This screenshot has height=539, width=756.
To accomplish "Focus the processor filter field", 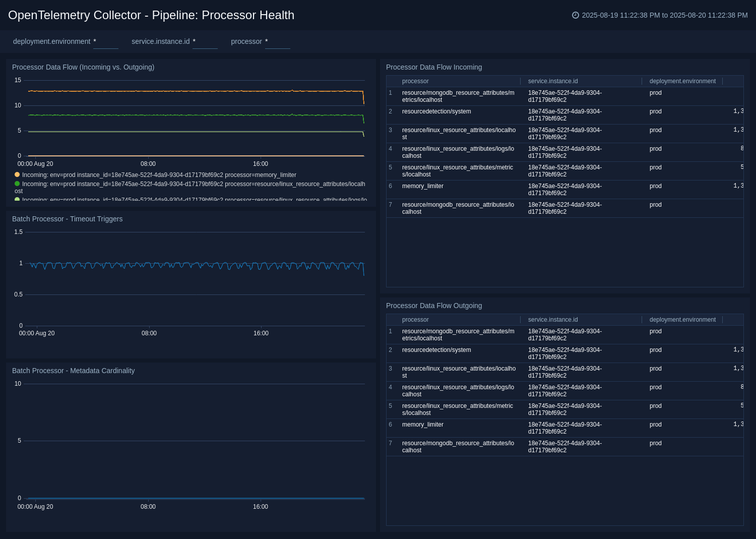I will [x=278, y=42].
